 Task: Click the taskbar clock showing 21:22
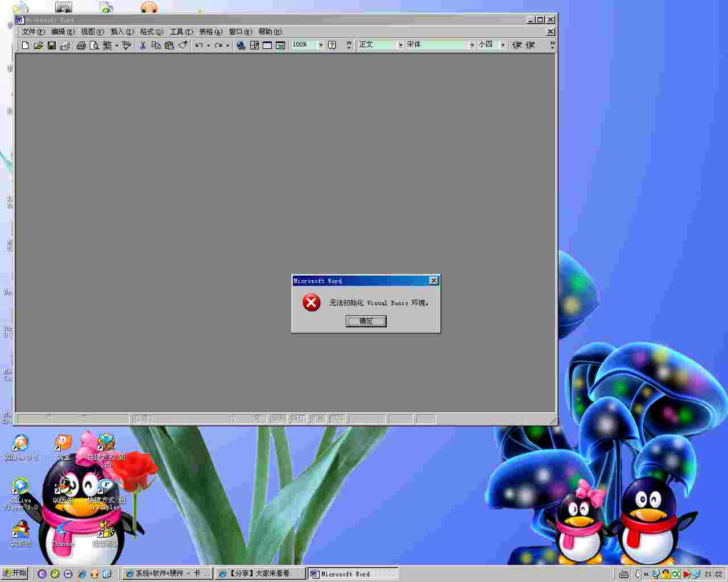[x=713, y=574]
